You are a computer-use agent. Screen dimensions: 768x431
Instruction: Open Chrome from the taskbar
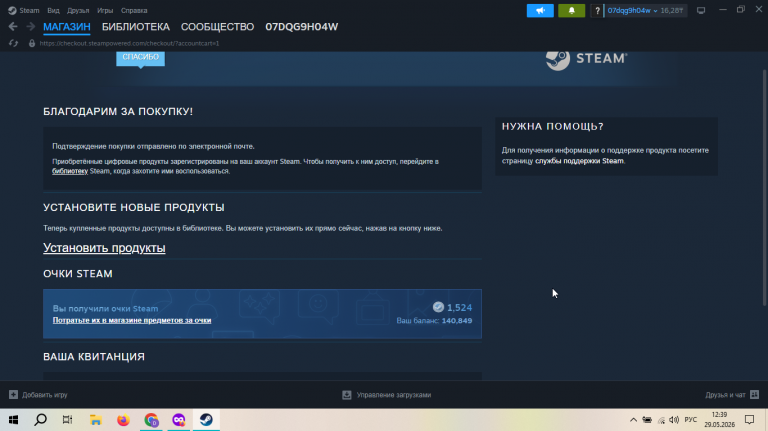pos(151,420)
